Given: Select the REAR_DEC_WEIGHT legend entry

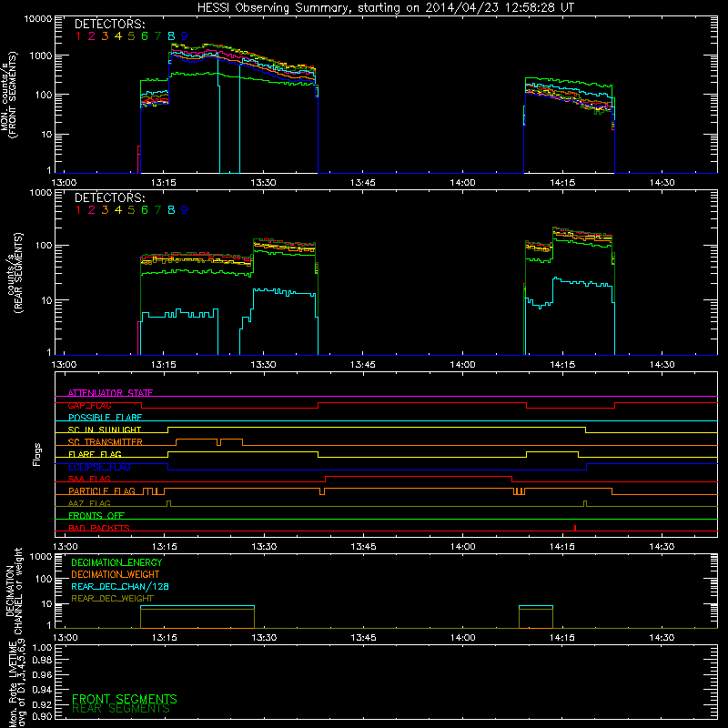Looking at the screenshot, I should pos(112,599).
